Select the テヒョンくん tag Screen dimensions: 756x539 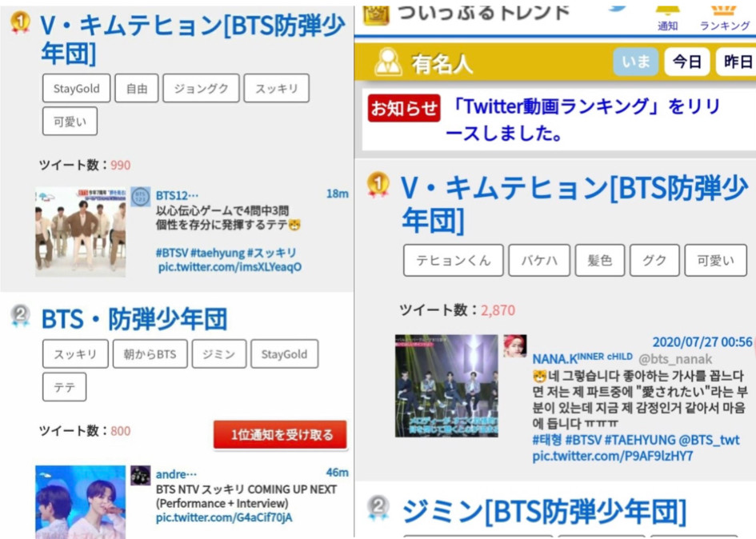point(454,261)
